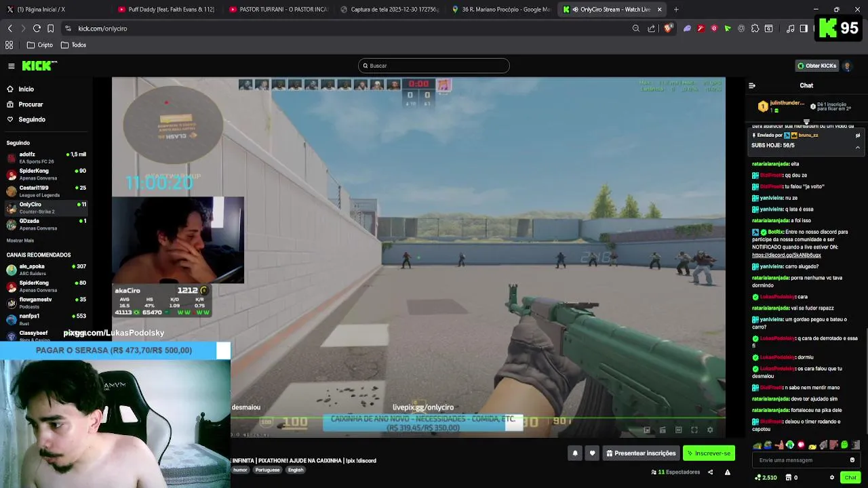Send message with green Chat button
The width and height of the screenshot is (868, 488).
coord(850,478)
